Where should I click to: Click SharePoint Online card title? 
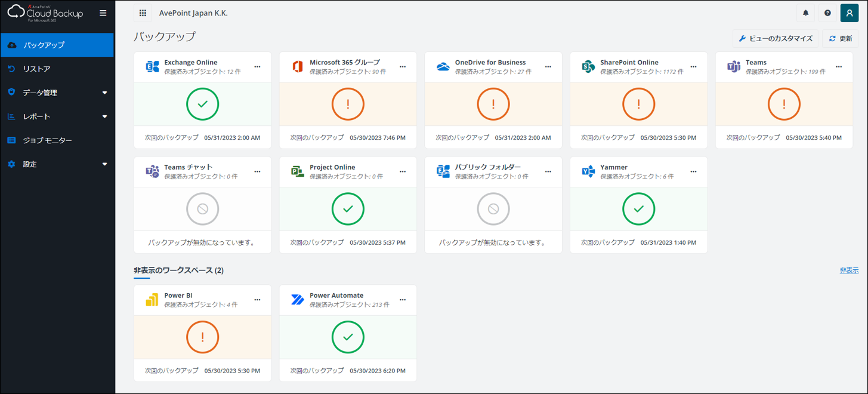(x=629, y=62)
